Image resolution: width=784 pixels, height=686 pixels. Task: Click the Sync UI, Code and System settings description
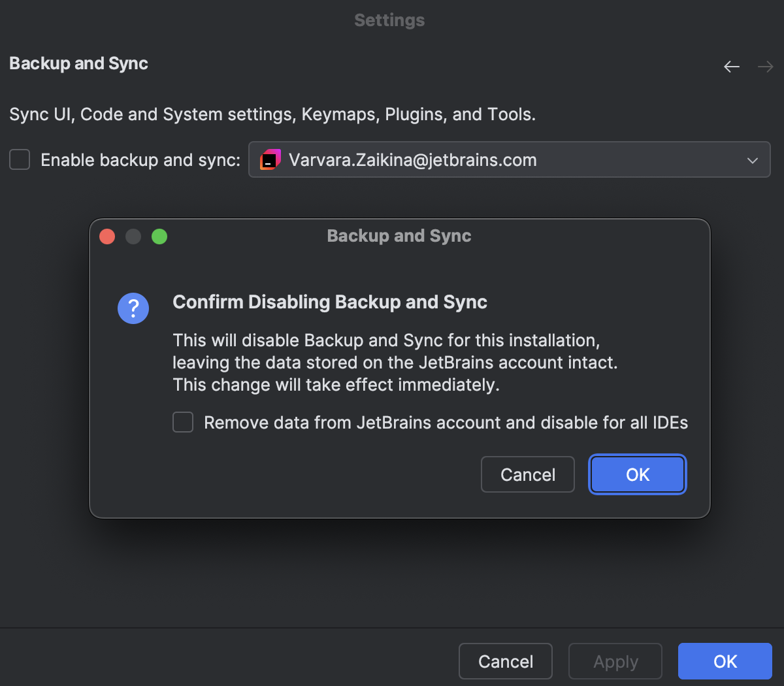click(x=272, y=115)
